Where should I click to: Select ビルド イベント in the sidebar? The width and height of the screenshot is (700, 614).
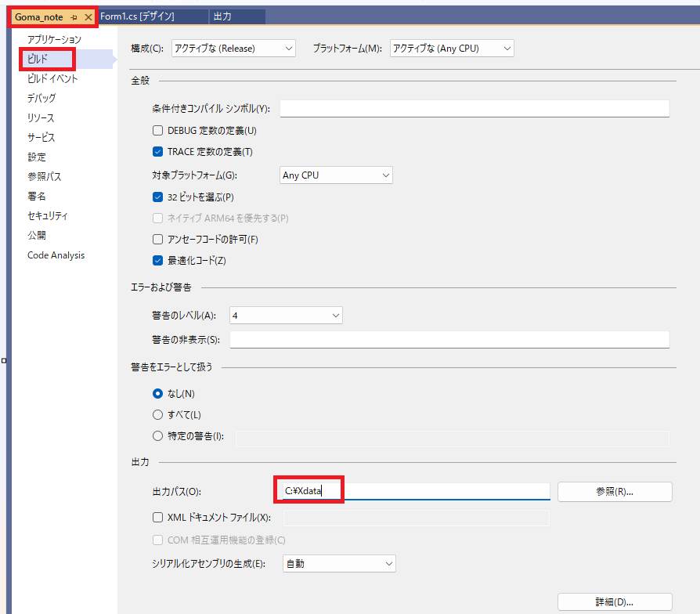click(x=52, y=78)
